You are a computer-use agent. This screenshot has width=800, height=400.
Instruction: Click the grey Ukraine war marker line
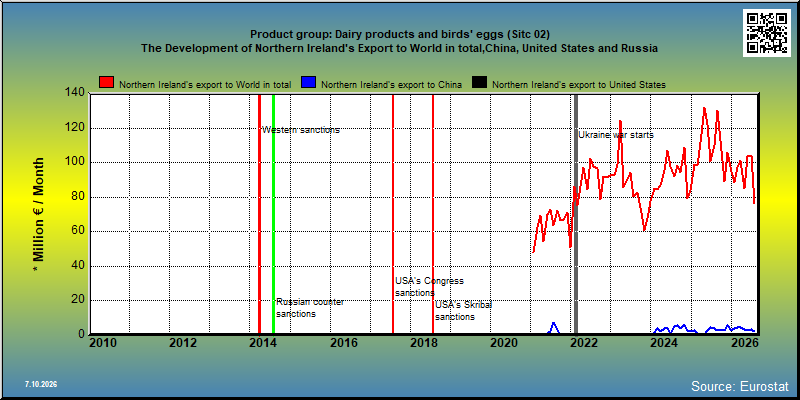(x=576, y=214)
